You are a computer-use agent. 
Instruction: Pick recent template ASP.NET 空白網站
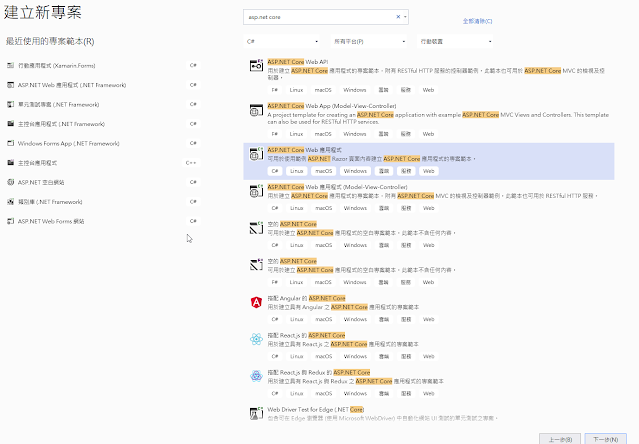point(41,182)
